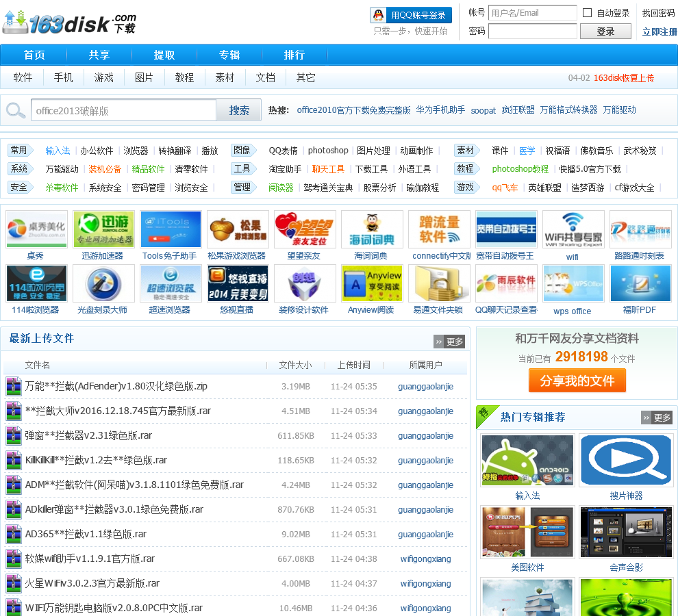Switch to the 提取 tab
The image size is (678, 616).
(x=164, y=55)
